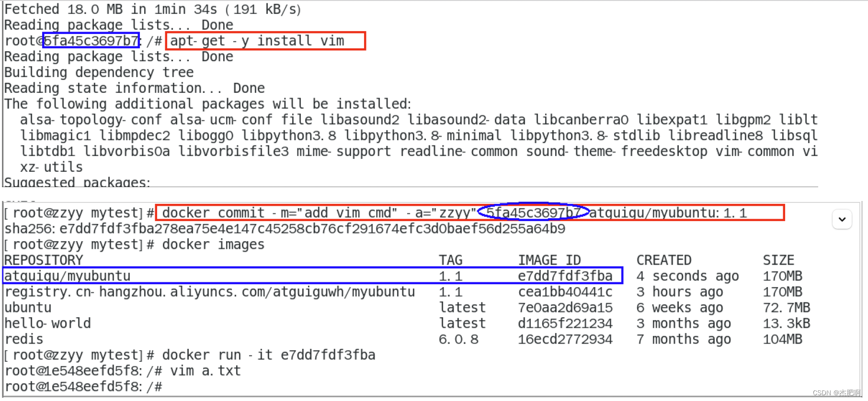The width and height of the screenshot is (868, 401).
Task: Click the 'Fetched 18.0 MB' output line
Action: (152, 10)
